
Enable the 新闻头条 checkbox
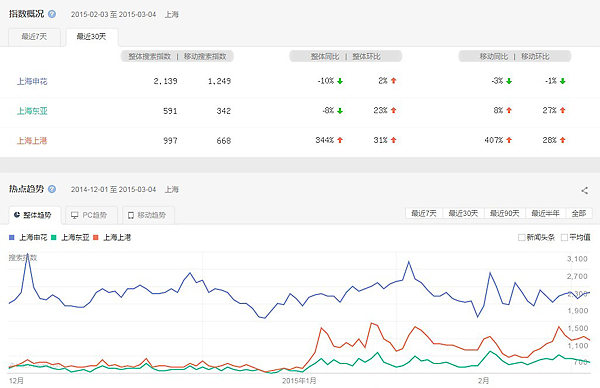pos(521,238)
